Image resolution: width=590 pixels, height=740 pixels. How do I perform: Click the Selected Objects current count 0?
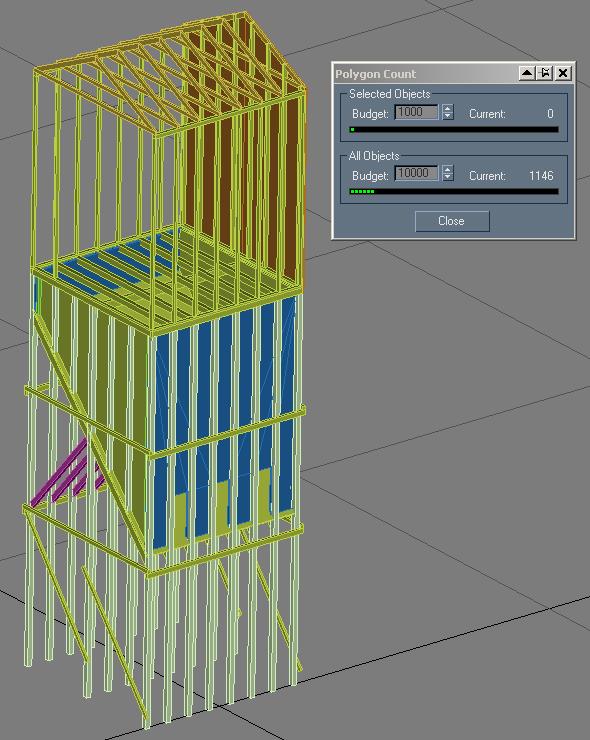coord(550,114)
